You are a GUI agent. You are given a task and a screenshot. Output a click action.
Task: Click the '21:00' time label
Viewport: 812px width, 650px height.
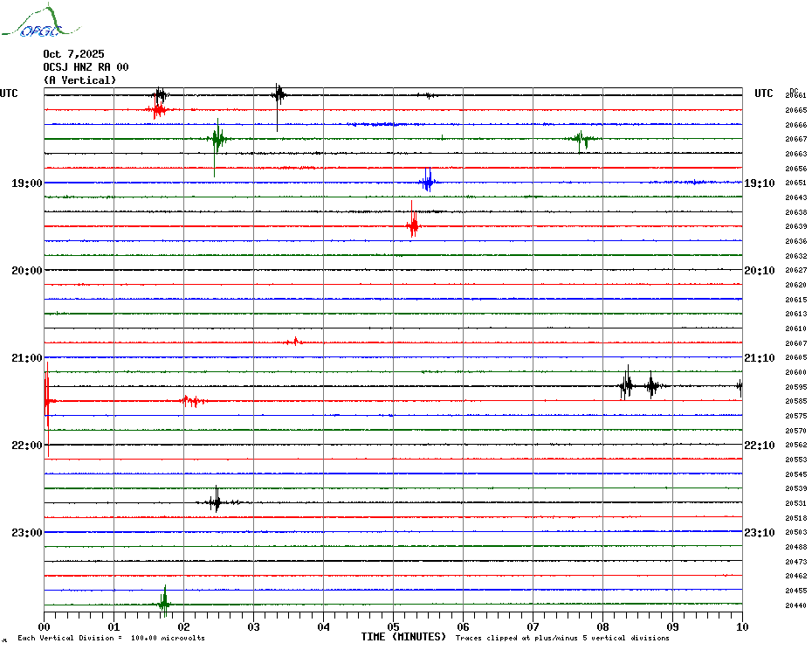coord(27,357)
